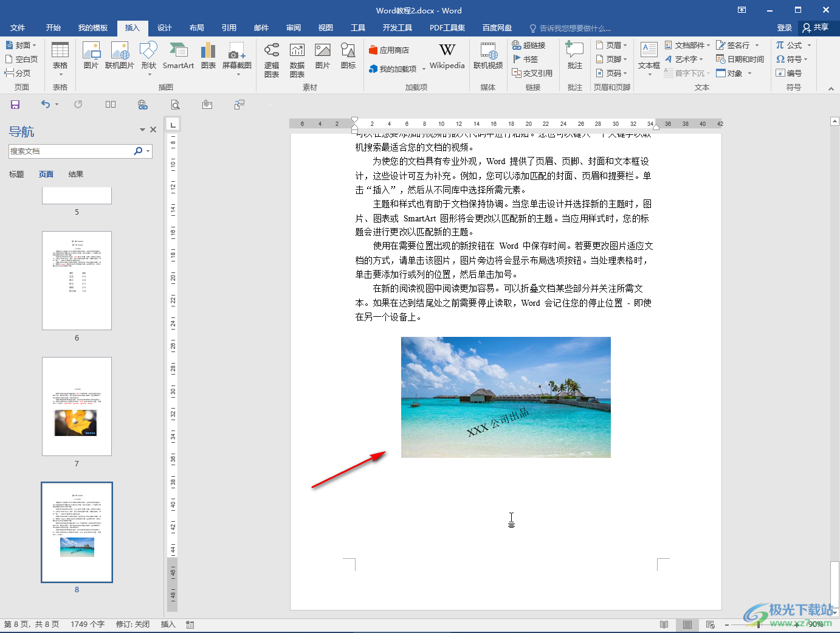Insert date and time (日期和时间)
The image size is (840, 633).
coord(740,59)
